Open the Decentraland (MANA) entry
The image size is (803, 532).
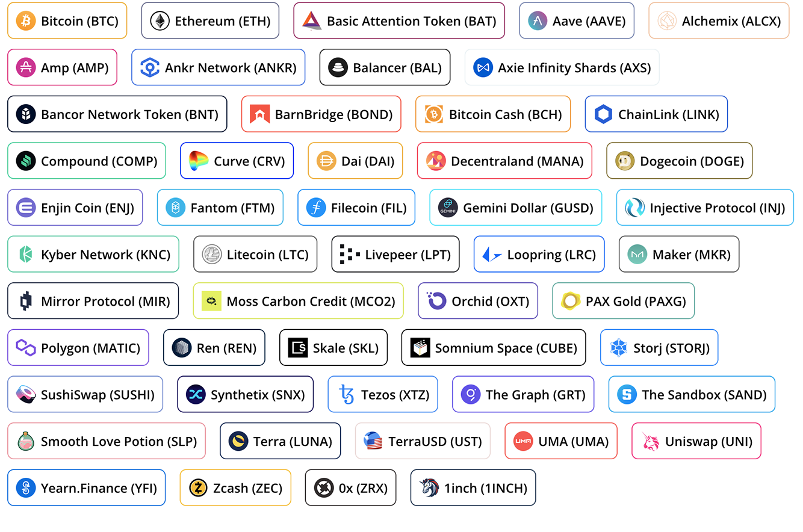pos(504,161)
